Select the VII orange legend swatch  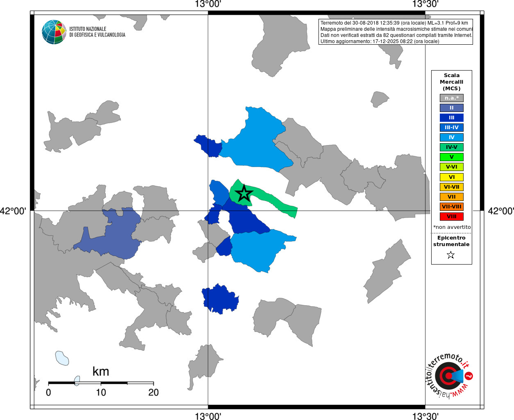click(x=452, y=197)
